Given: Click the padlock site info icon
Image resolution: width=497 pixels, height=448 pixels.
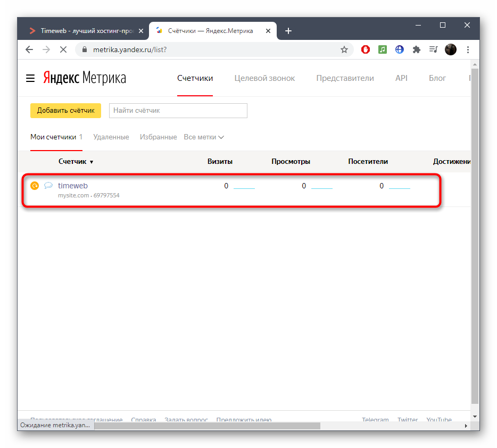Looking at the screenshot, I should [x=84, y=49].
